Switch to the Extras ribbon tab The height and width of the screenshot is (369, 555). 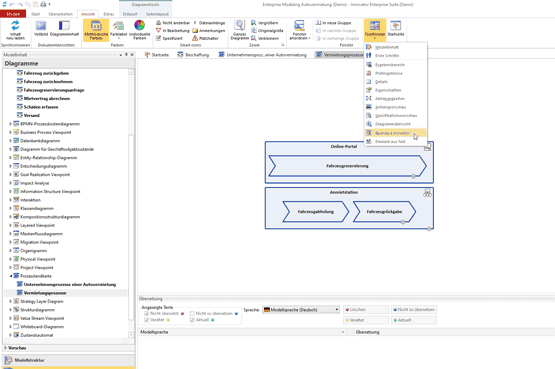point(109,14)
